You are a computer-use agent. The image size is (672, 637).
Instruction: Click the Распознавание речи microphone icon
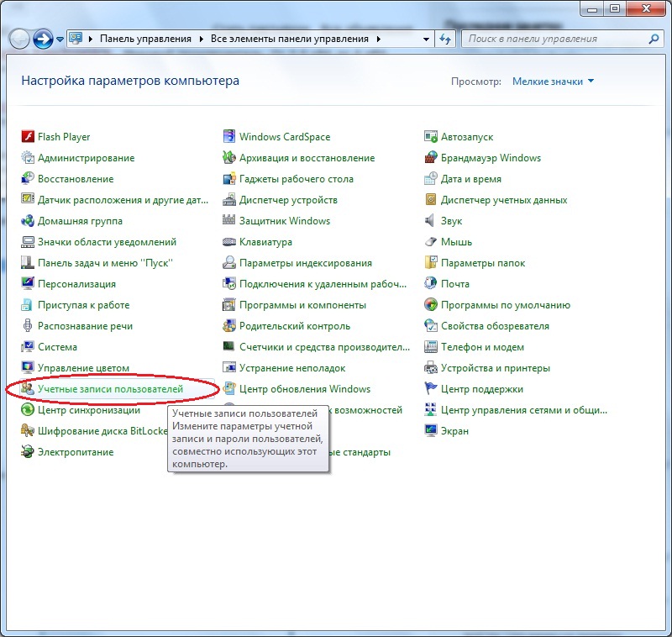[28, 326]
